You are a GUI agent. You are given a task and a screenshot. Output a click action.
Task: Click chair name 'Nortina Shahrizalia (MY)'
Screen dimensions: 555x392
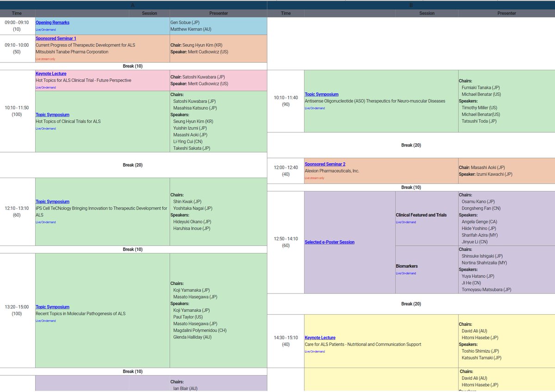click(x=485, y=263)
